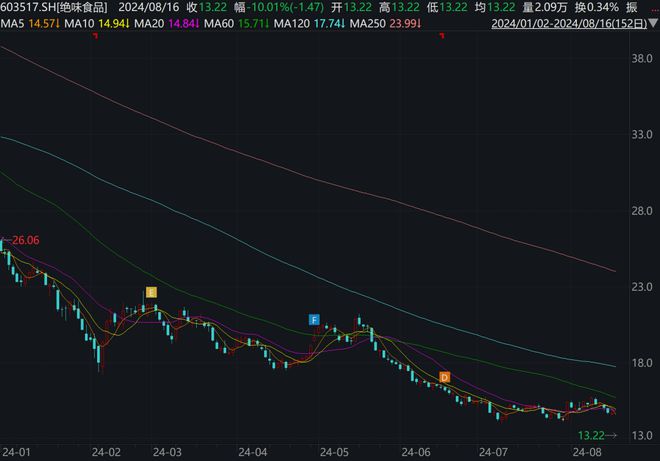
Task: Click the 绝味食品 stock name
Action: 85,7
